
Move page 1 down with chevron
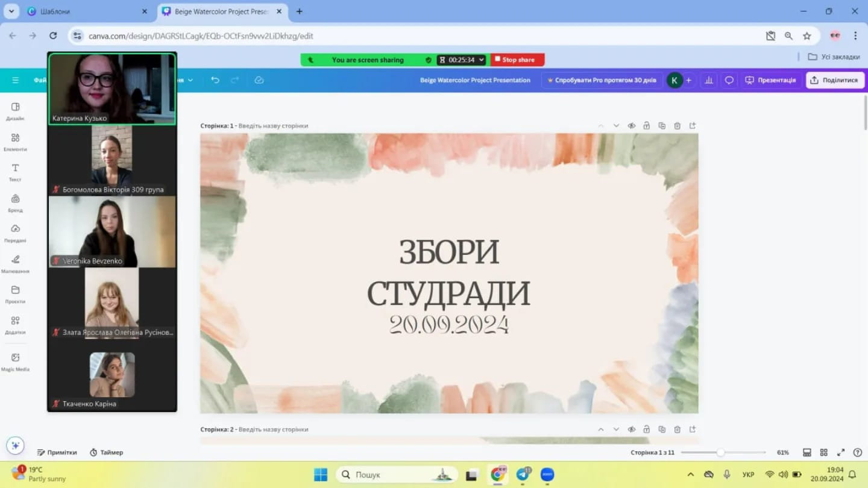(616, 126)
